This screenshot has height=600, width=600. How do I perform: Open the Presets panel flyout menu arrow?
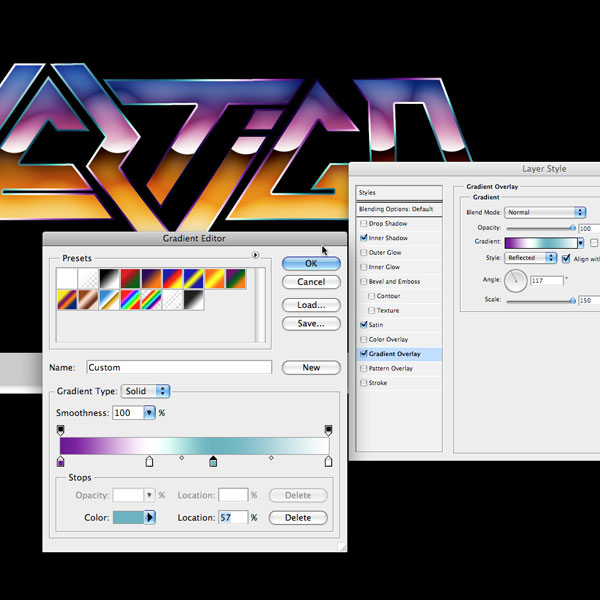coord(256,256)
